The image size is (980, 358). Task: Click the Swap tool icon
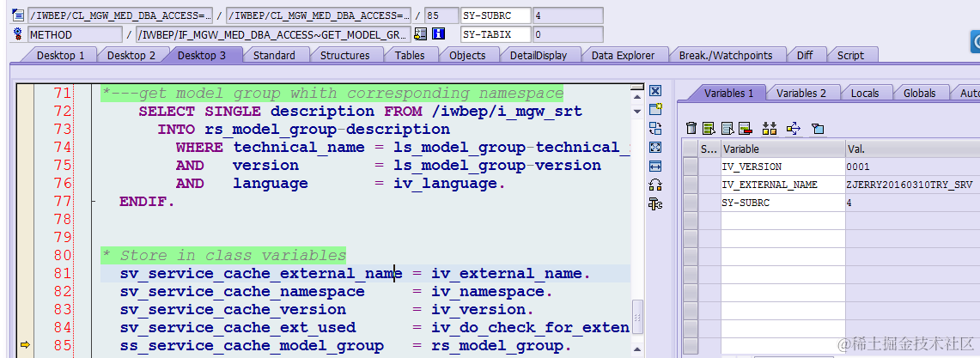[655, 185]
